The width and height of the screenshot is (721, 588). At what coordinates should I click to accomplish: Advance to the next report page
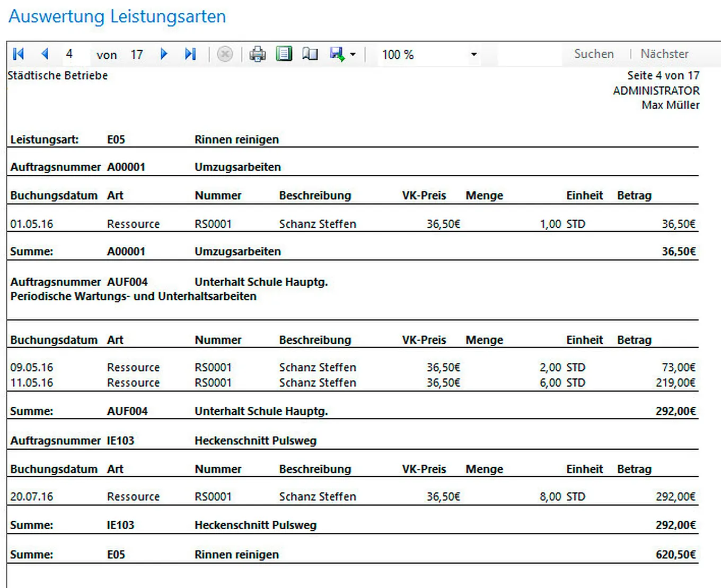pos(164,54)
